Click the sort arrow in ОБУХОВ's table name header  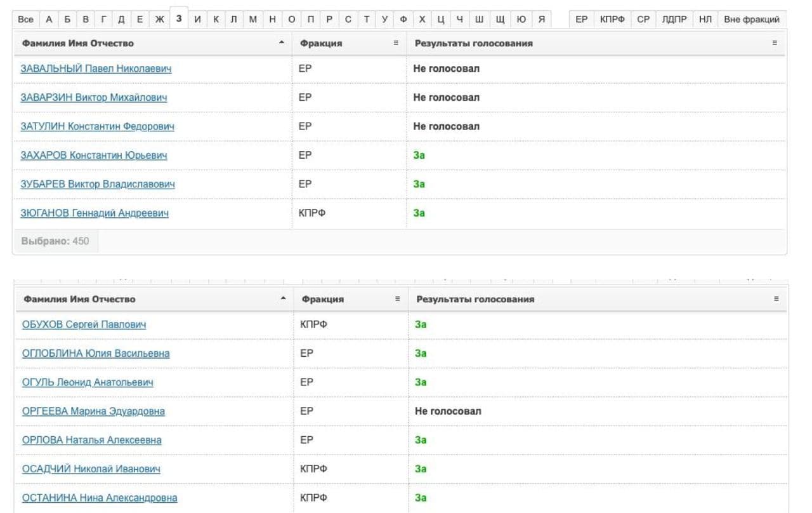283,298
